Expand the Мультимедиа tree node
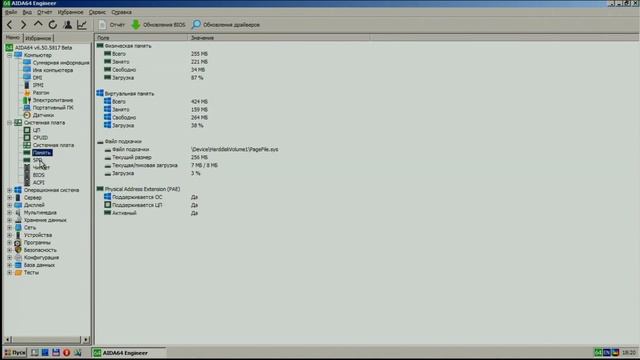640x360 pixels. pos(9,212)
